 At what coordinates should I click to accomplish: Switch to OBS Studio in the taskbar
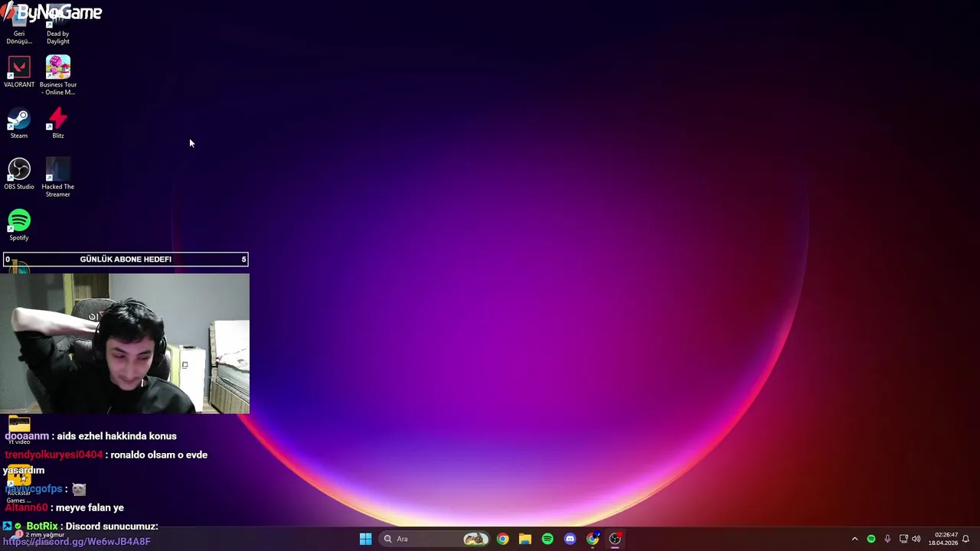click(x=615, y=539)
